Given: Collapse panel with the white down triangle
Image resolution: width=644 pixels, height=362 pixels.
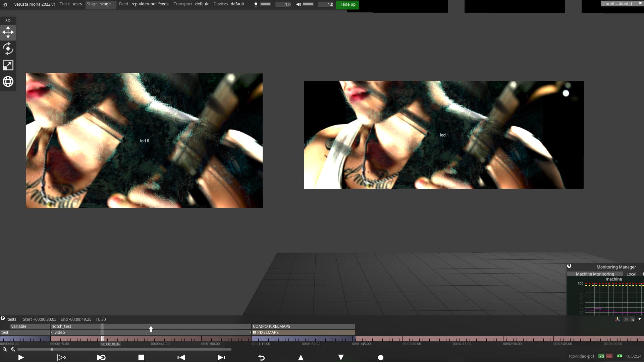Looking at the screenshot, I should pyautogui.click(x=640, y=319).
